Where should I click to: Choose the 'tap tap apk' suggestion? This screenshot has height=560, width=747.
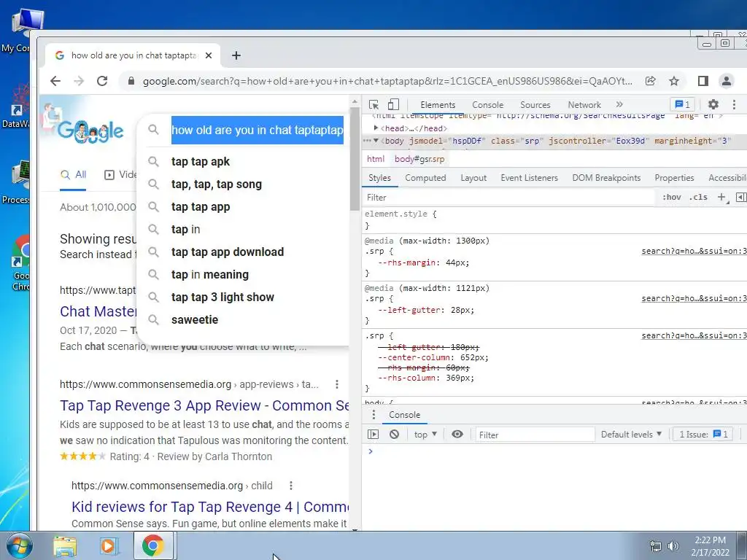pos(200,161)
